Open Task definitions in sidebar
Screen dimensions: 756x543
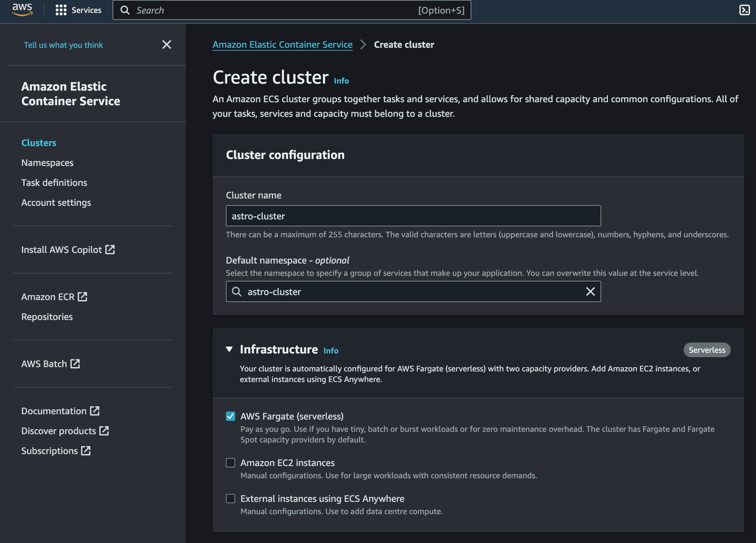coord(54,183)
